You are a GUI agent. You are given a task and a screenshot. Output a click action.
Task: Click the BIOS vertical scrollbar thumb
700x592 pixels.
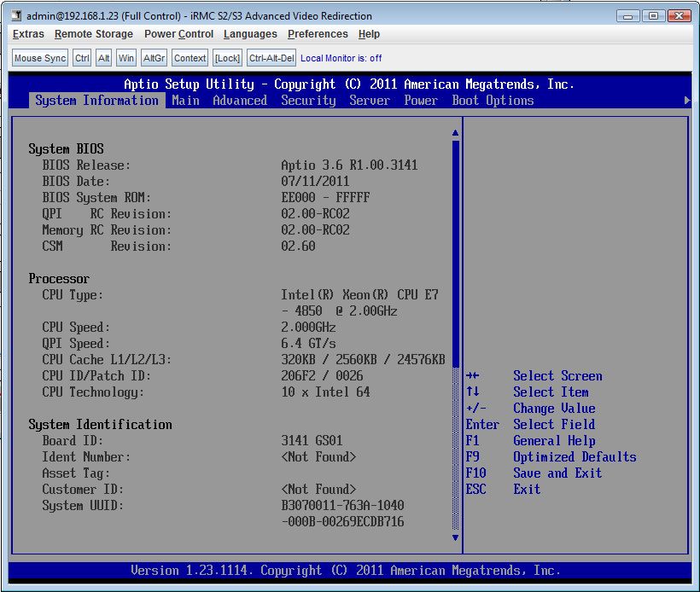tap(455, 254)
